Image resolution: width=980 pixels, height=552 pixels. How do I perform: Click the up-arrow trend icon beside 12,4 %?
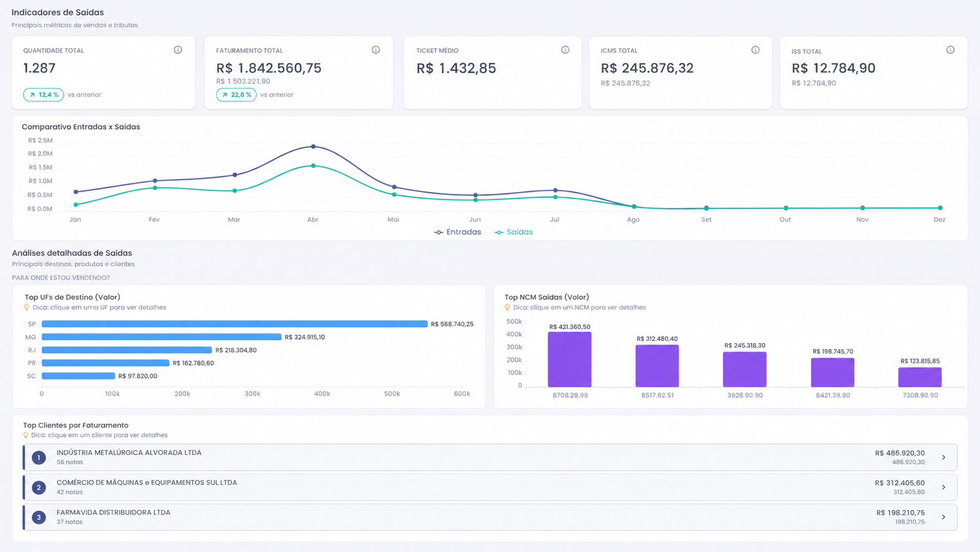pyautogui.click(x=32, y=94)
